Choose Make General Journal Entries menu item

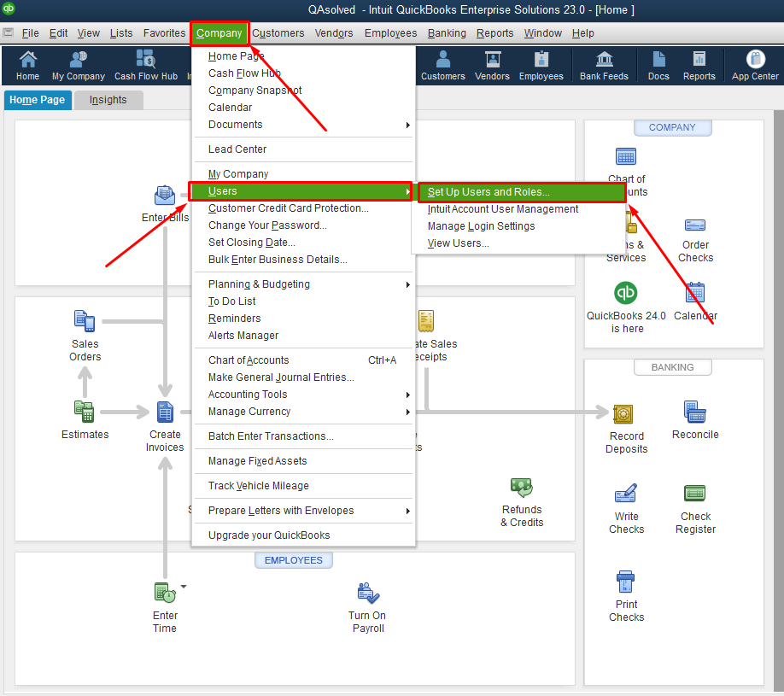[281, 377]
